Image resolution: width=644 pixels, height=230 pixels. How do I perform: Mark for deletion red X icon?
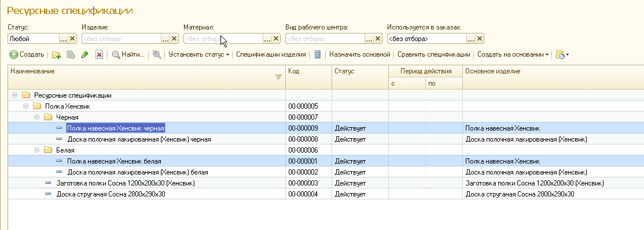click(x=99, y=54)
